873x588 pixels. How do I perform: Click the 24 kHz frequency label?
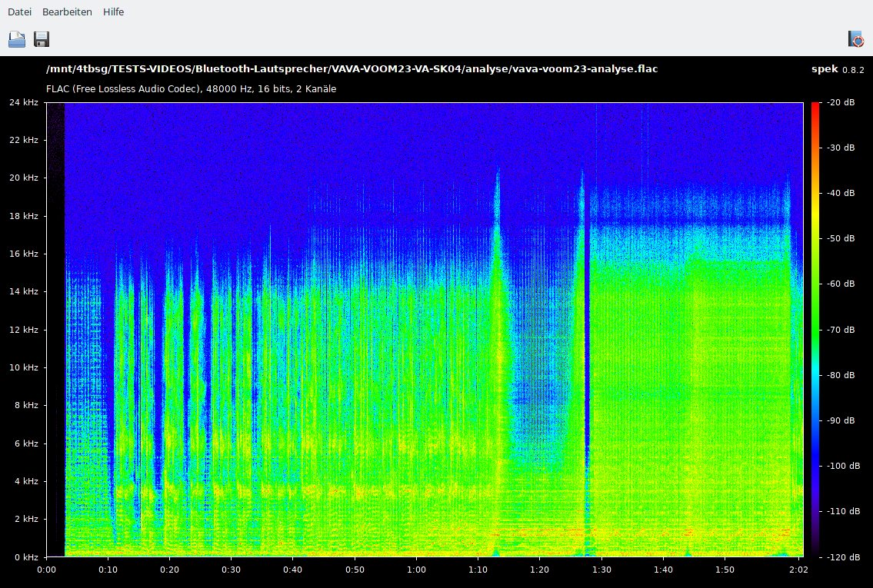(23, 102)
